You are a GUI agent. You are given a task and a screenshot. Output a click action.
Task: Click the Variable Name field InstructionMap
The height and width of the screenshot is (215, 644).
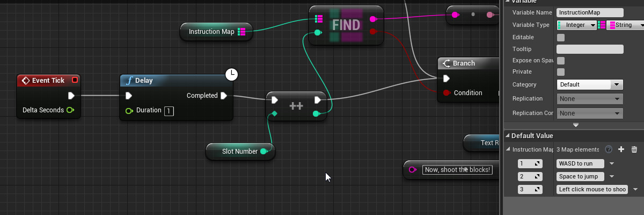point(590,12)
